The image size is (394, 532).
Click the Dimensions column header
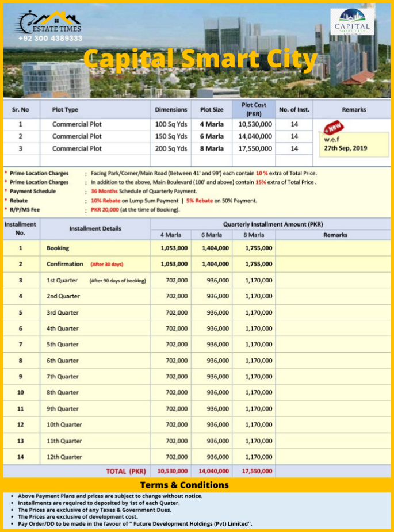click(x=171, y=110)
